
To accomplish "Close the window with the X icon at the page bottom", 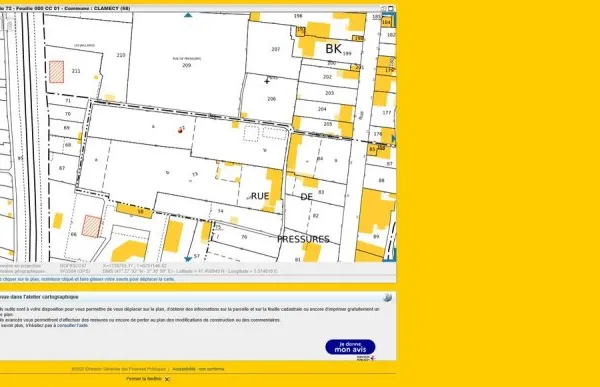I will coord(167,379).
